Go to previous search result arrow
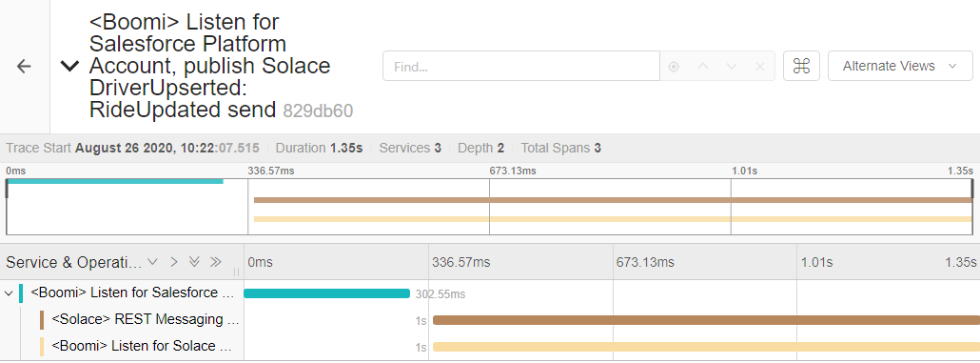This screenshot has height=363, width=980. [x=702, y=67]
